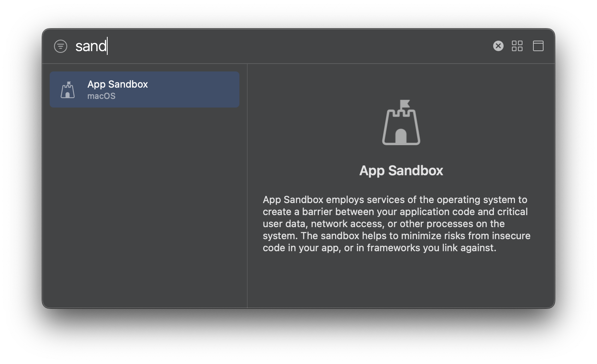Image resolution: width=597 pixels, height=364 pixels.
Task: Click the 'App Sandbox' title text in results row
Action: pos(117,84)
